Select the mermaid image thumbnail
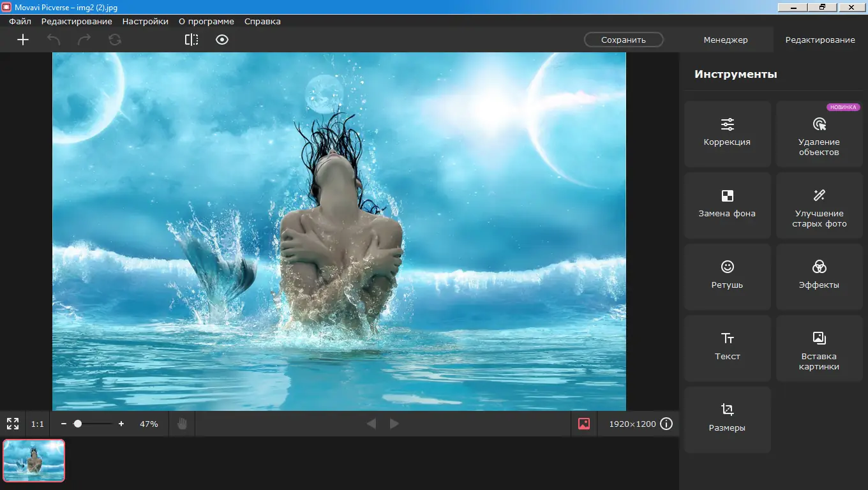 click(x=33, y=460)
